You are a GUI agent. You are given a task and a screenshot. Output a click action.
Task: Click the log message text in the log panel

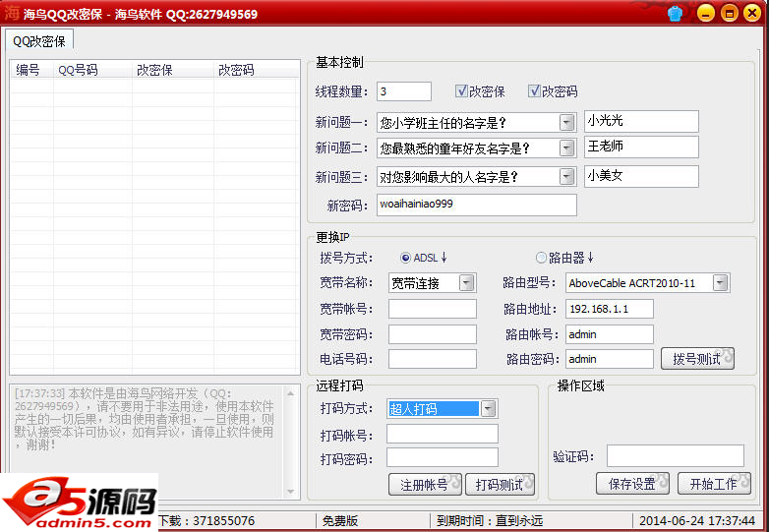(144, 419)
